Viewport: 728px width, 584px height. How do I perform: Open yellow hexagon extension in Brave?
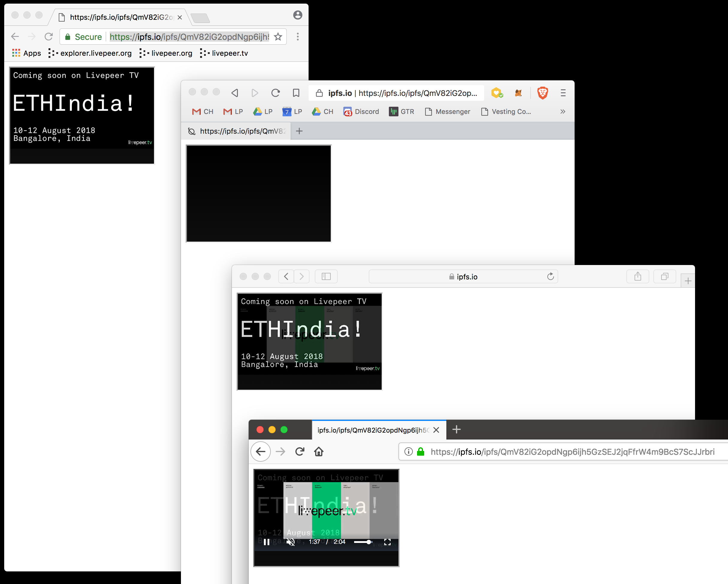[497, 93]
